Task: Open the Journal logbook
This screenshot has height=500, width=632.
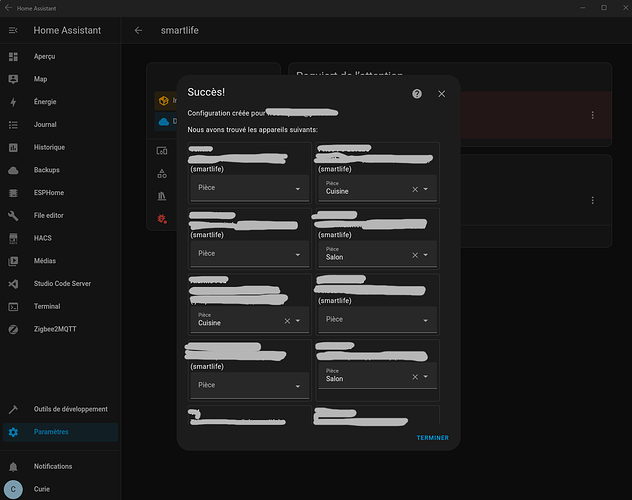Action: click(60, 124)
